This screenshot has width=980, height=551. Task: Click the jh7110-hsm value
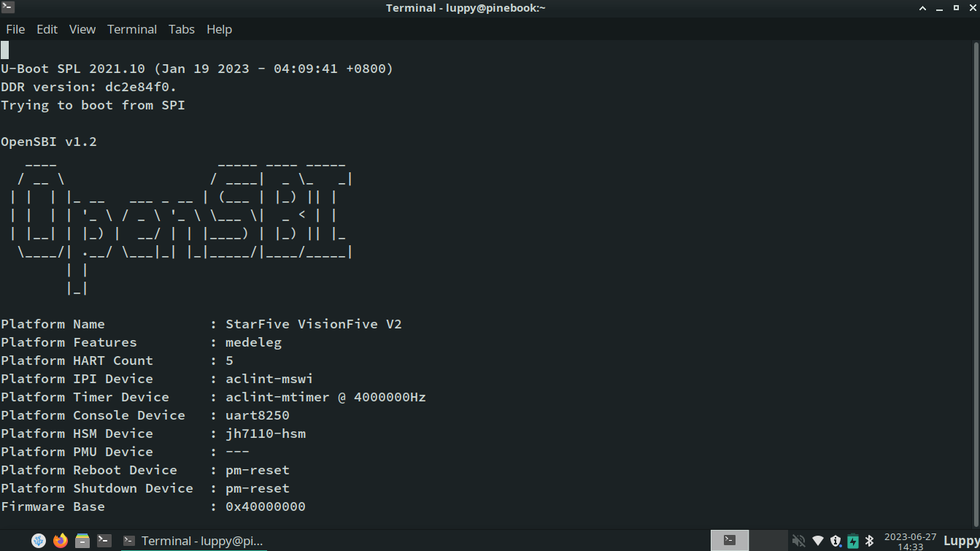coord(266,434)
